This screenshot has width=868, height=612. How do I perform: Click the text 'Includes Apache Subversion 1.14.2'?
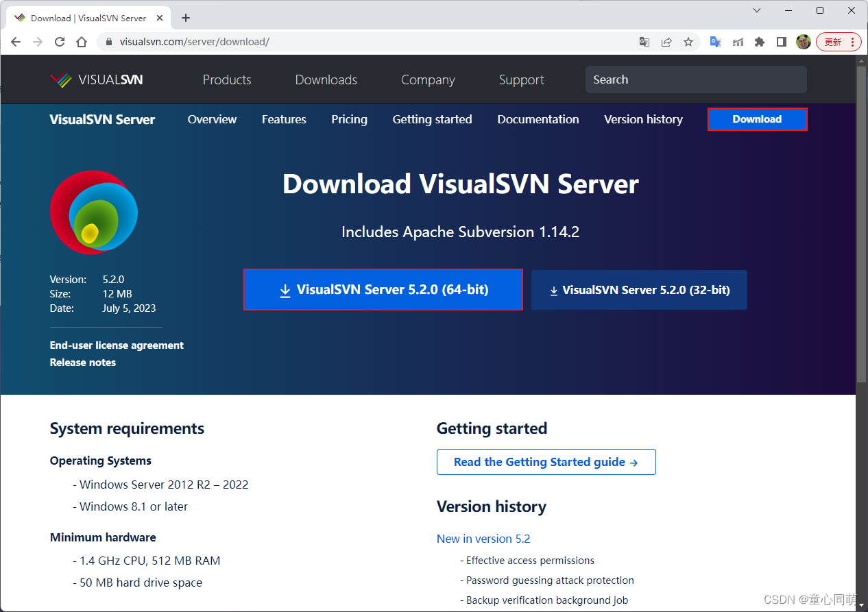click(461, 232)
